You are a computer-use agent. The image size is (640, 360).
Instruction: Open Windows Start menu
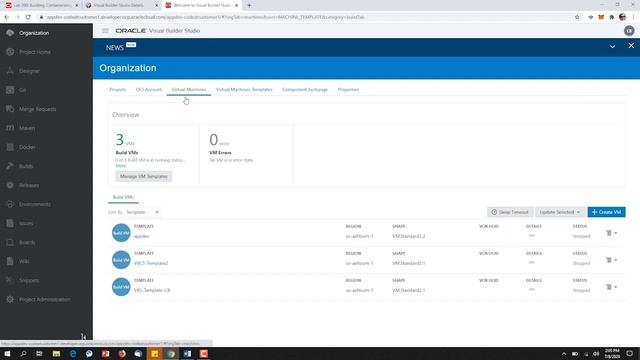[x=7, y=353]
